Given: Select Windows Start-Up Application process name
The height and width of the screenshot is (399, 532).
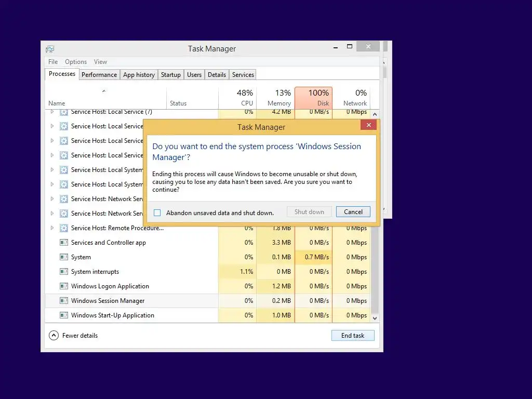Looking at the screenshot, I should click(x=113, y=315).
